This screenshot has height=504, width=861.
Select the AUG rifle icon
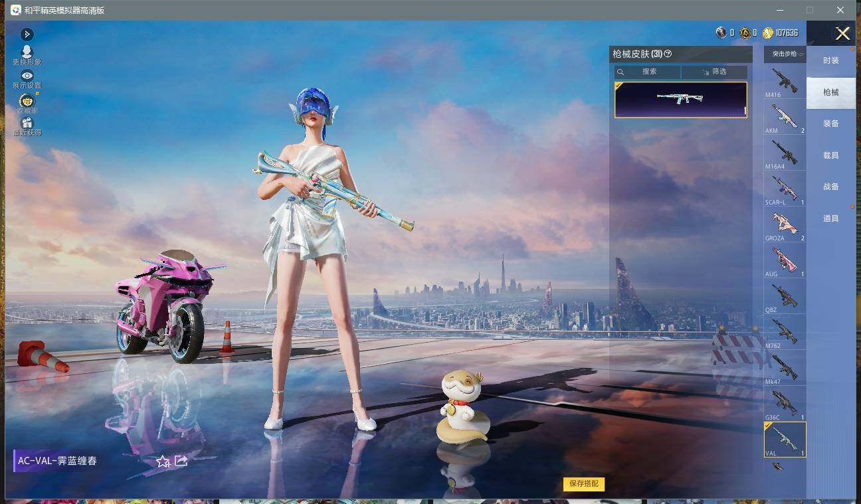(x=785, y=261)
